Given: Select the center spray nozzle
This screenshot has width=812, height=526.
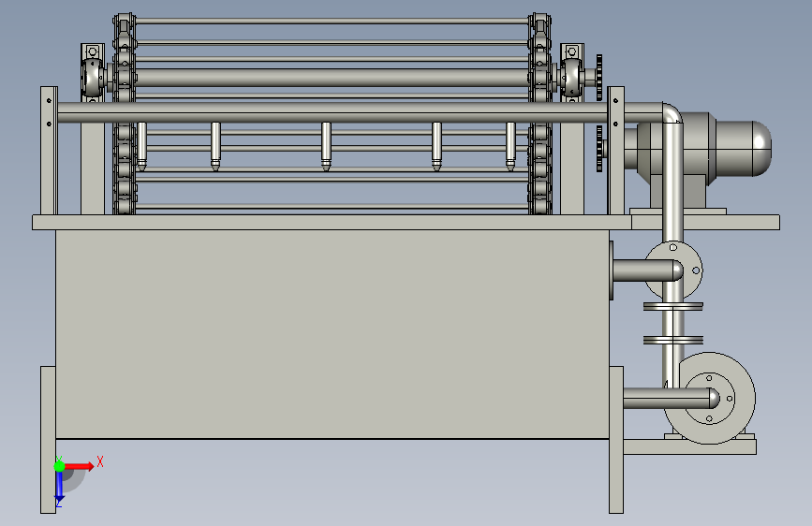Looking at the screenshot, I should 326,146.
